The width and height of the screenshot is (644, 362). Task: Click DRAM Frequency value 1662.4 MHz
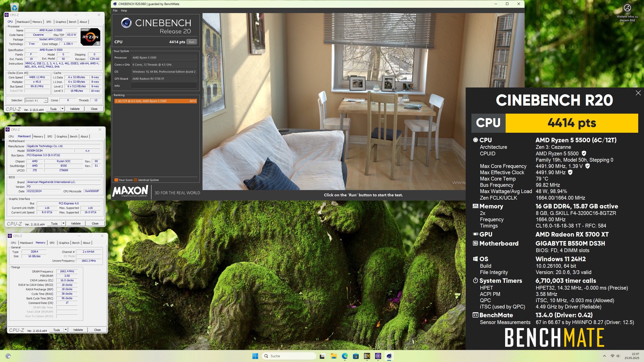click(x=67, y=271)
